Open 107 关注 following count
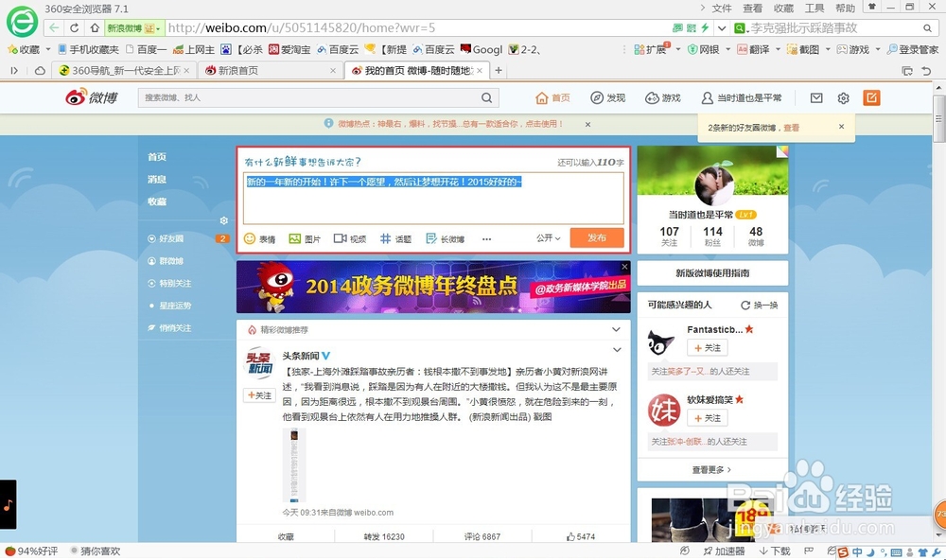This screenshot has height=560, width=946. coord(669,236)
